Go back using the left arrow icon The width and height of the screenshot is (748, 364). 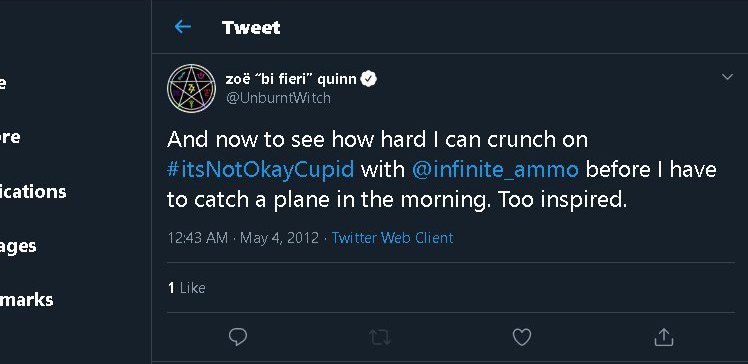[183, 27]
